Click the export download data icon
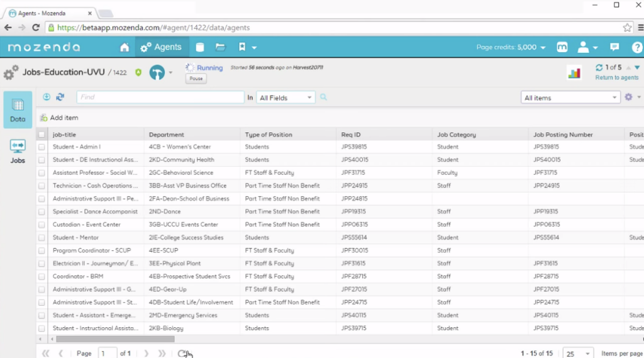The height and width of the screenshot is (358, 644). click(x=47, y=97)
